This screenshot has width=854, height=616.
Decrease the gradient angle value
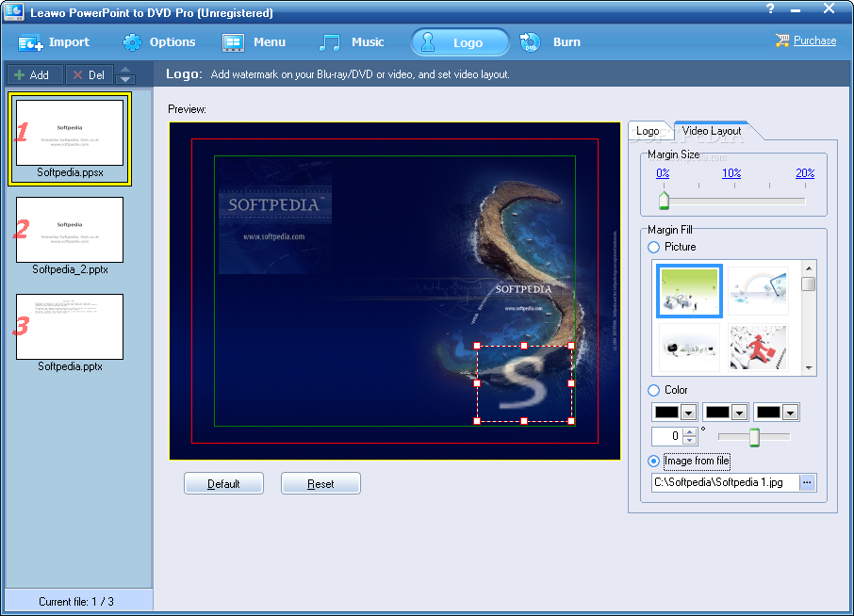coord(690,440)
